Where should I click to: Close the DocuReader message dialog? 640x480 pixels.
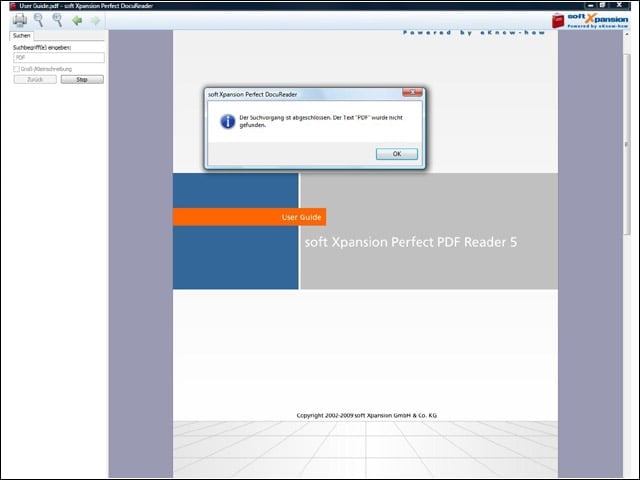412,93
